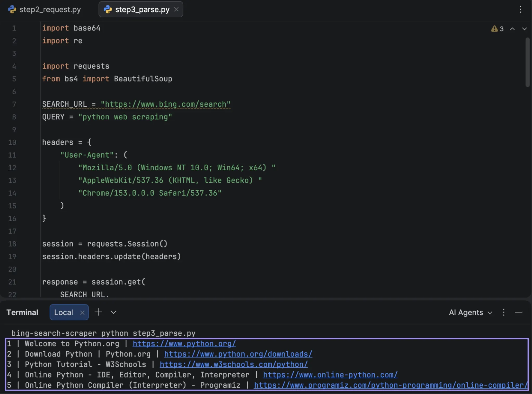Open the online-python.com link
This screenshot has height=394, width=532.
tap(330, 375)
